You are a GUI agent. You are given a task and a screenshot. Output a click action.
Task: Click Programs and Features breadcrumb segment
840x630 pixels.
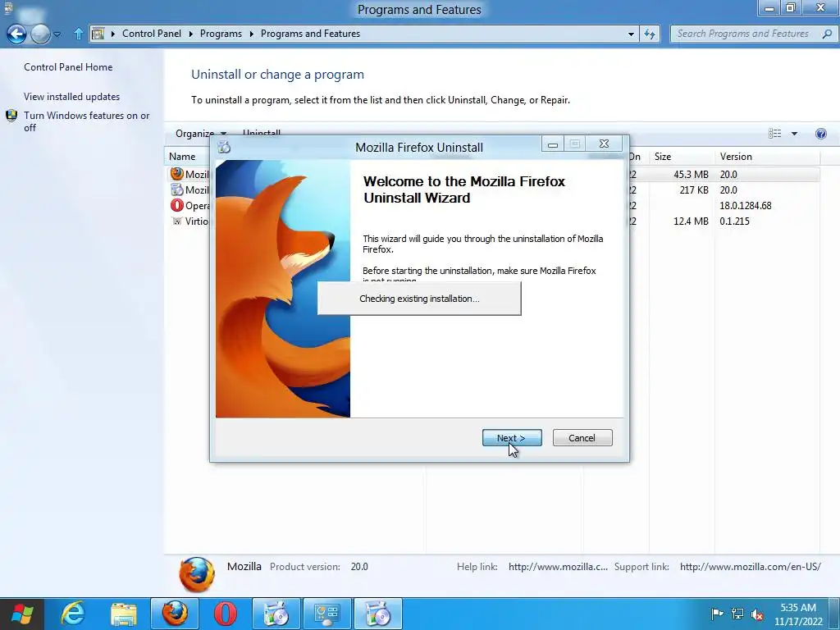(x=310, y=33)
